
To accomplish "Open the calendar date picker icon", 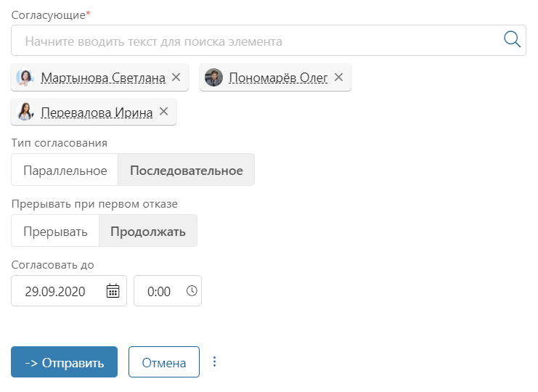I will click(x=113, y=291).
